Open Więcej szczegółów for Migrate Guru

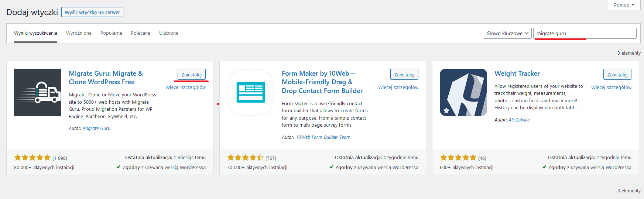click(186, 88)
